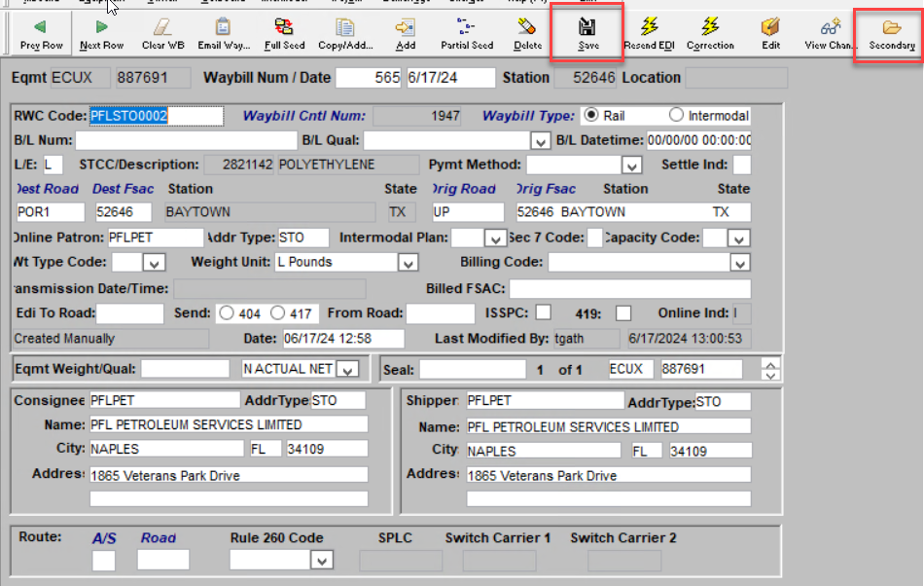Go to Next Row in toolbar
924x586 pixels.
click(101, 27)
